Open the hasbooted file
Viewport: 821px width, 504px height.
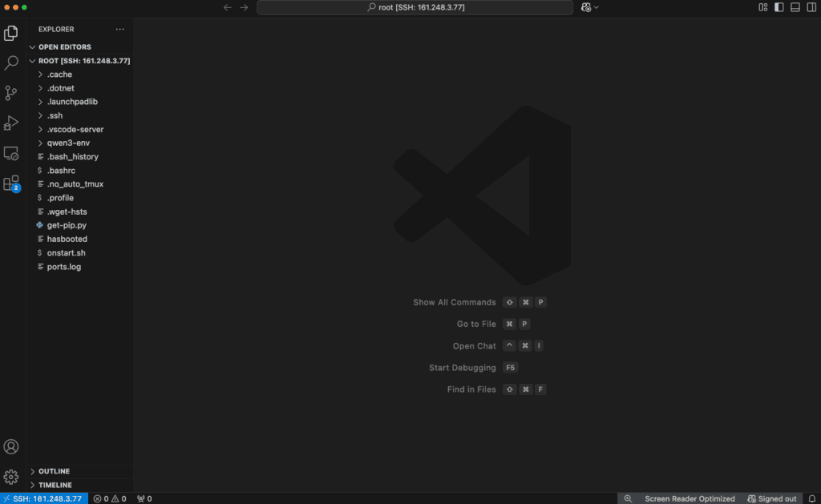[x=79, y=239]
